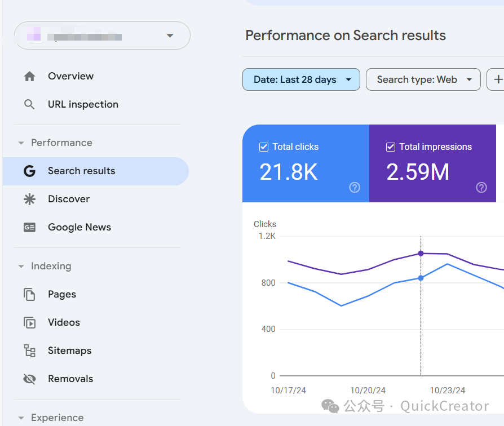
Task: Click the Sitemaps icon
Action: point(30,351)
